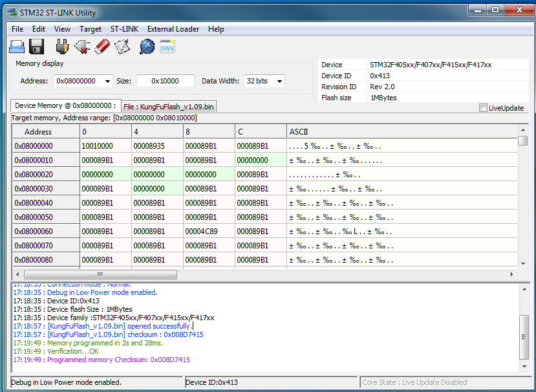Select cell value 10010000
Viewport: 536px width, 392px height.
click(x=105, y=146)
